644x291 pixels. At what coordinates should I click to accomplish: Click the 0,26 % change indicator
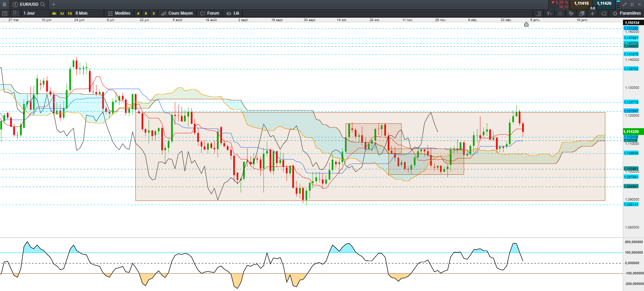[560, 2]
